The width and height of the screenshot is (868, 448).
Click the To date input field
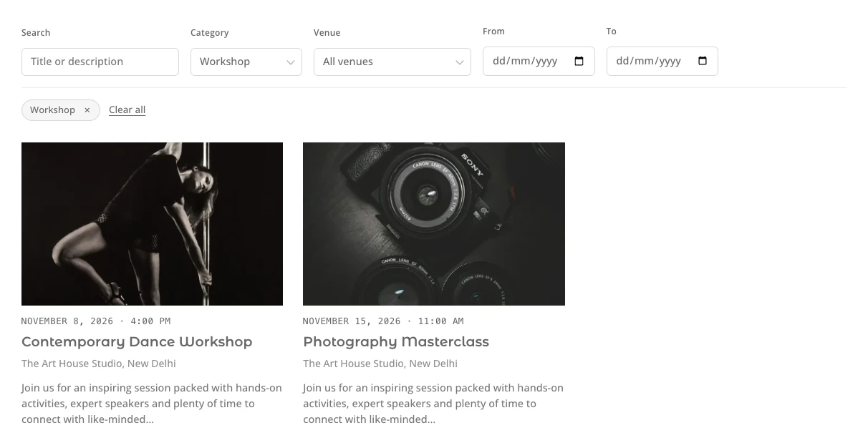[662, 61]
